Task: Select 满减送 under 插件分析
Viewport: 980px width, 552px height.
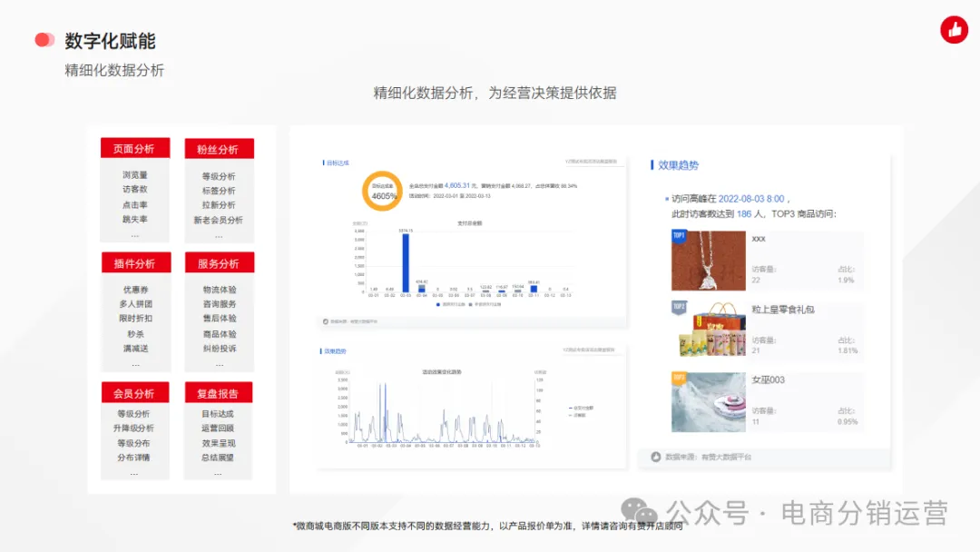Action: (x=135, y=349)
